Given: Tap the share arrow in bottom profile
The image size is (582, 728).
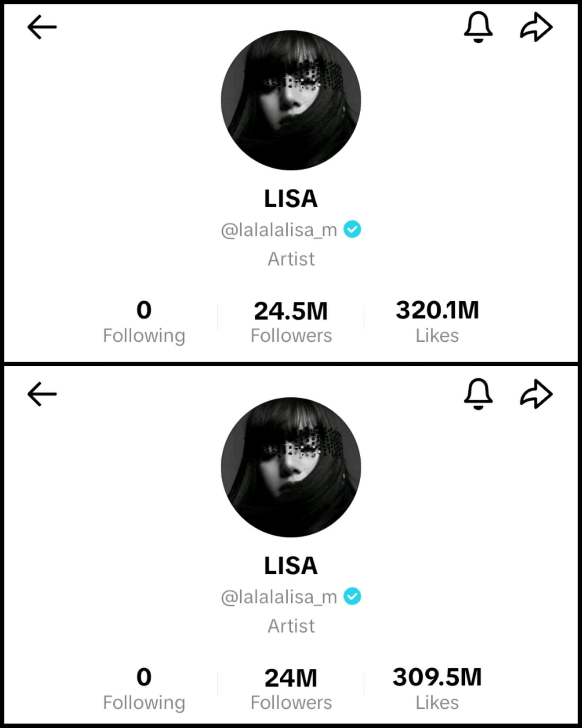Looking at the screenshot, I should coord(536,394).
